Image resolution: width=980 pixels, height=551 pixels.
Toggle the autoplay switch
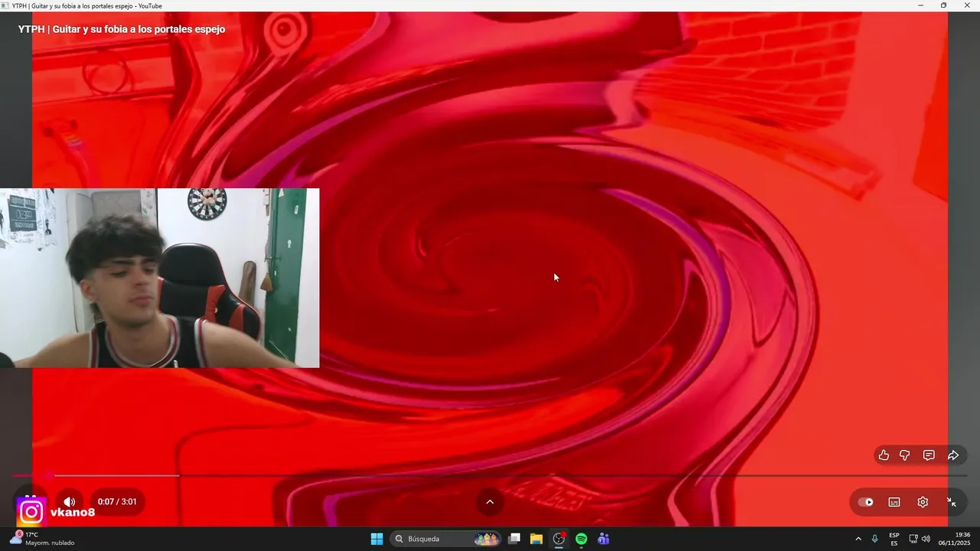(866, 502)
